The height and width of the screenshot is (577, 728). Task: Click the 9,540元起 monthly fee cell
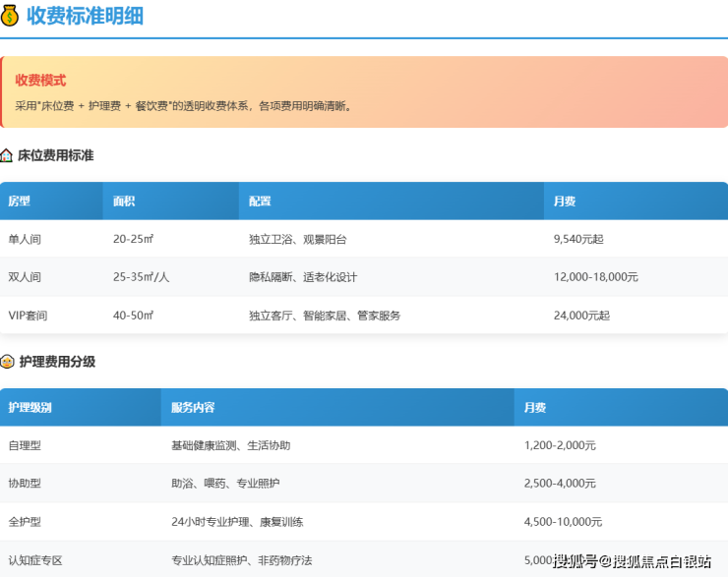tap(581, 239)
